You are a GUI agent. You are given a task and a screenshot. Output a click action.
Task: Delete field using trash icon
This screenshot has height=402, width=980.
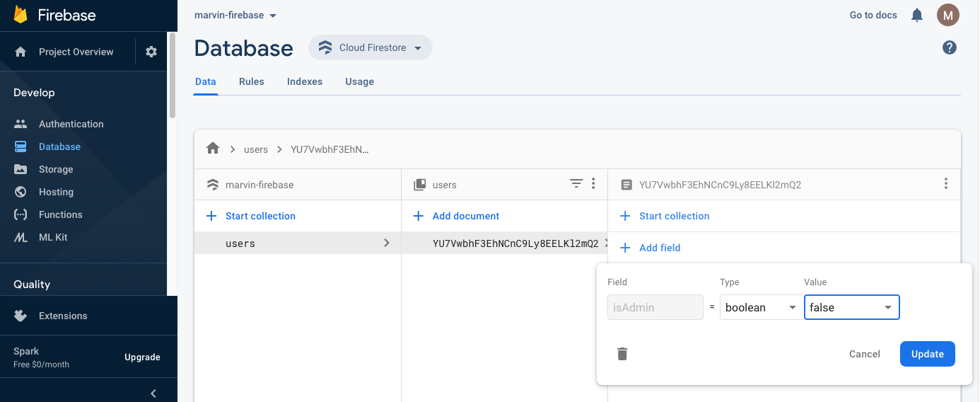(x=622, y=354)
